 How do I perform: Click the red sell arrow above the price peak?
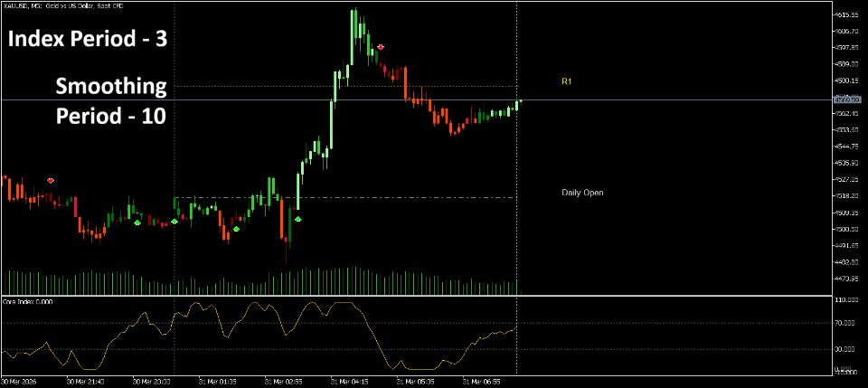tap(381, 47)
